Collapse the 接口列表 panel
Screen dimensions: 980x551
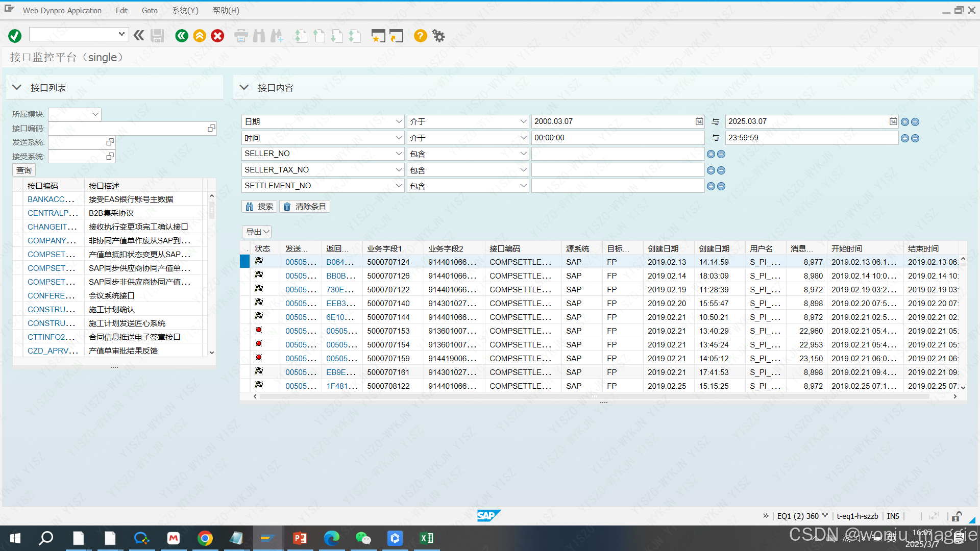(x=17, y=88)
